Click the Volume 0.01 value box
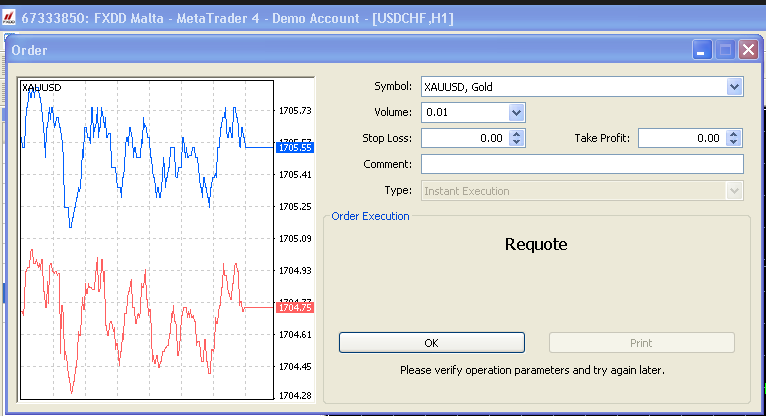Screen dimensions: 766x416 tap(465, 113)
